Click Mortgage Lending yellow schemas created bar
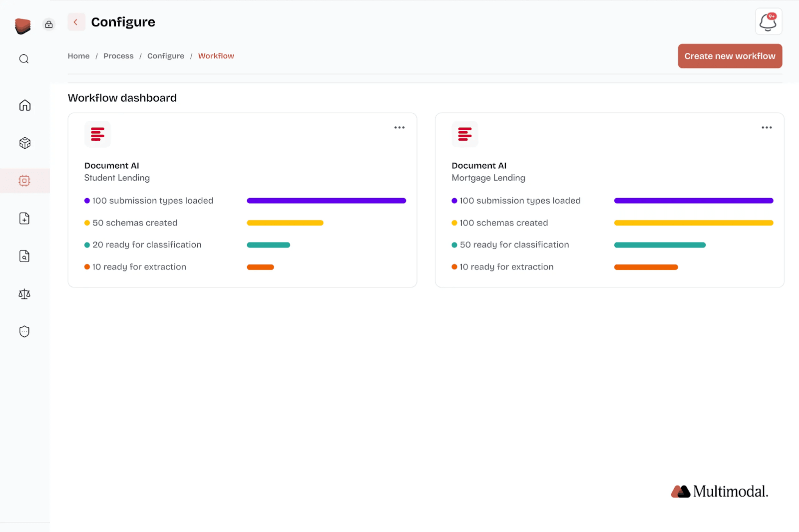 [694, 223]
